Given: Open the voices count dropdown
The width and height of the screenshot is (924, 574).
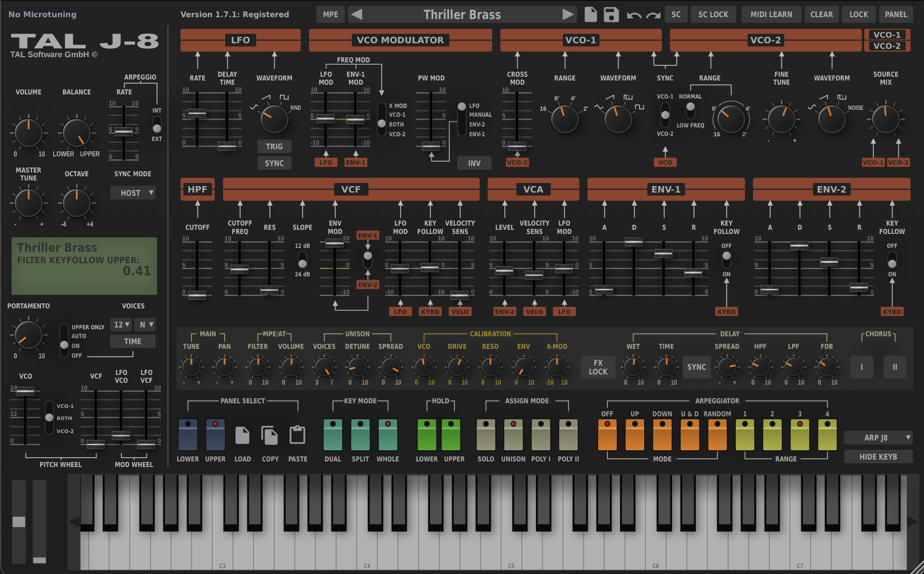Looking at the screenshot, I should click(120, 324).
